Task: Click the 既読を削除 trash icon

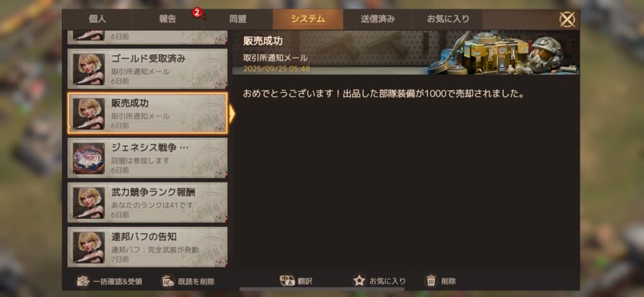Action: 168,281
